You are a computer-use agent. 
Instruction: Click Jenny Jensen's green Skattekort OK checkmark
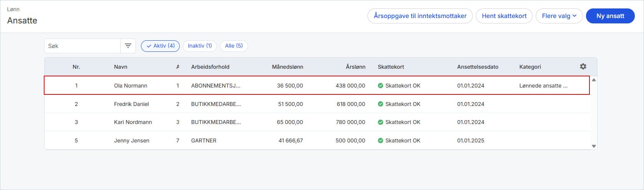coord(380,140)
